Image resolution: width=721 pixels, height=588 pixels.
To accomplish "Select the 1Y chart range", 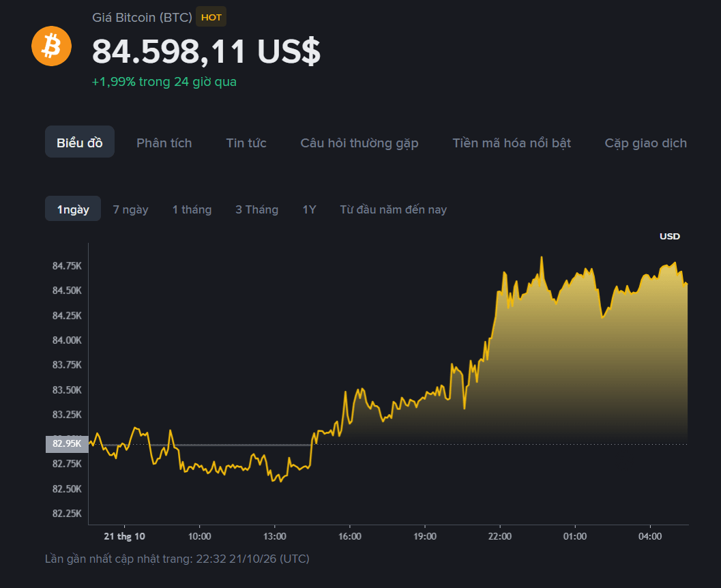I will pos(309,209).
